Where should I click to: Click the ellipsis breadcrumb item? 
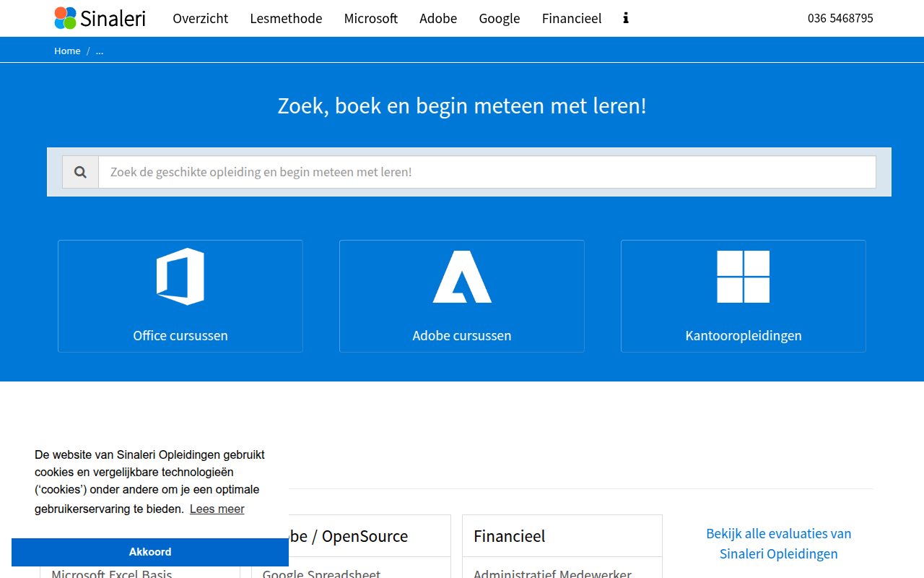click(x=100, y=51)
